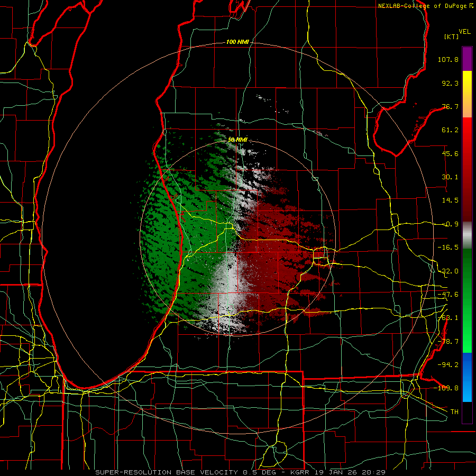Select the -0.9 velocity scale value
Image resolution: width=476 pixels, height=476 pixels.
click(451, 224)
